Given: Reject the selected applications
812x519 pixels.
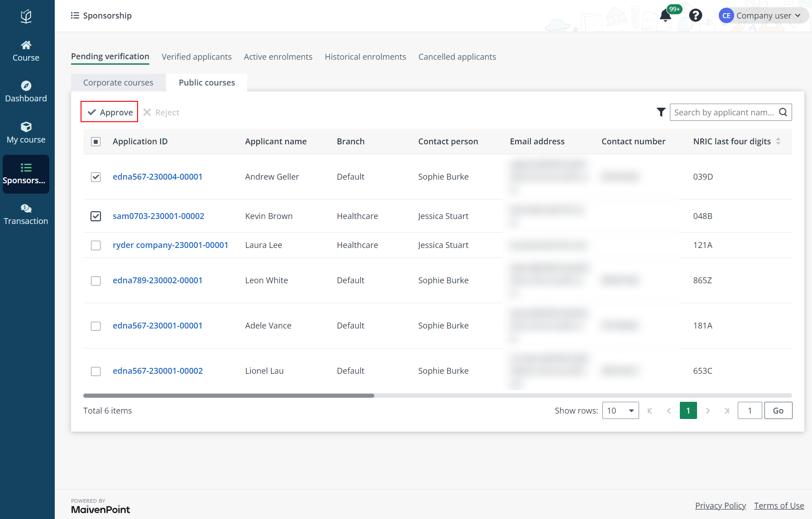Looking at the screenshot, I should [161, 112].
